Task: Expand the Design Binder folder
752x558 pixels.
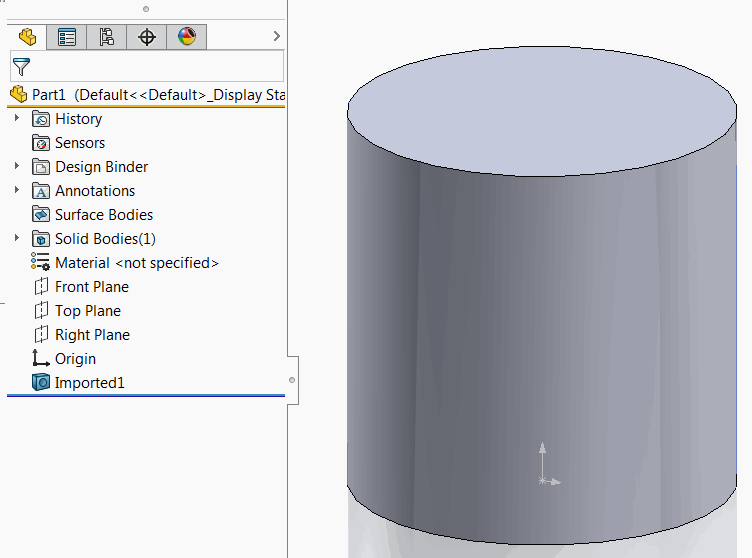Action: tap(17, 166)
